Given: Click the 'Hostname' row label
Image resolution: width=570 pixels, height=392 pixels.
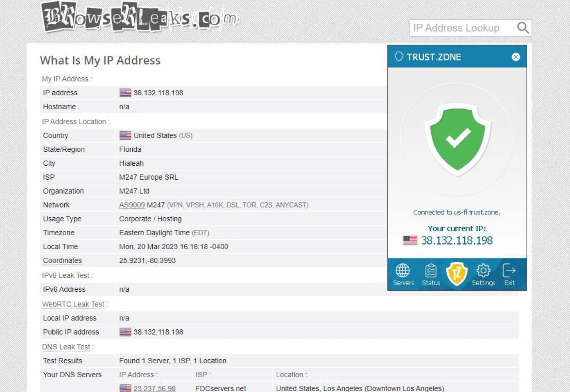Looking at the screenshot, I should [59, 107].
